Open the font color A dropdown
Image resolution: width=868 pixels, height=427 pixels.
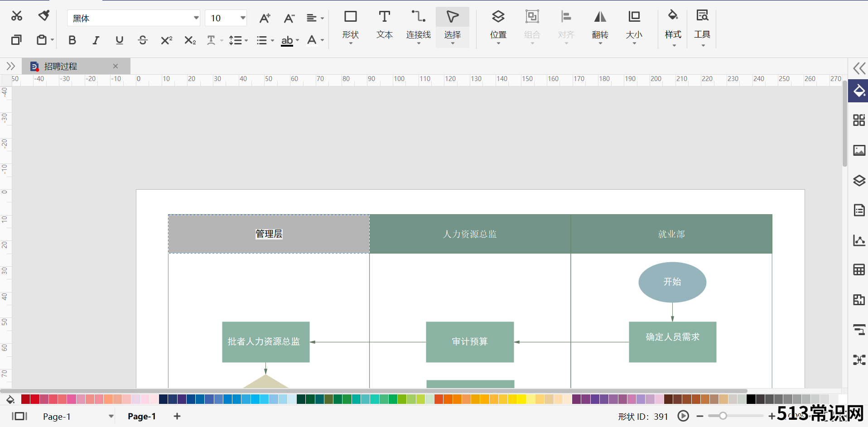pyautogui.click(x=315, y=40)
